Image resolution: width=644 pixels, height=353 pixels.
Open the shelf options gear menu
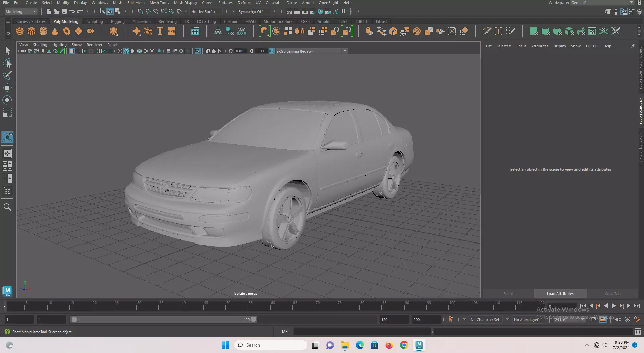pos(8,33)
